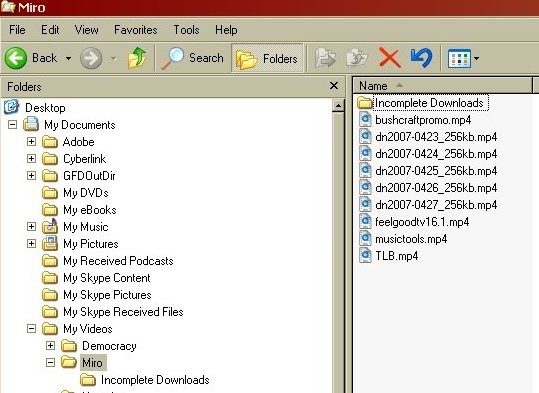Sort files by Name column header
Screen dimensions: 539x393
click(x=442, y=85)
